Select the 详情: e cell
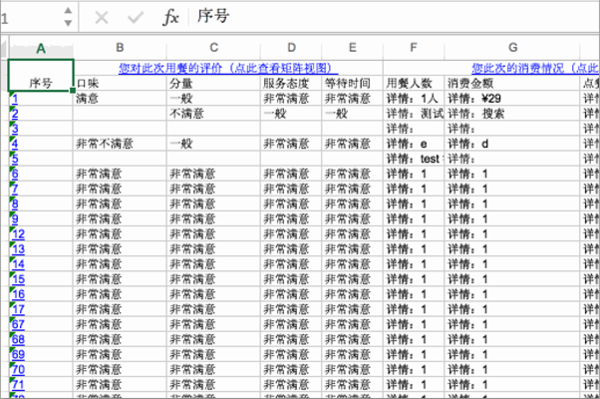600x399 pixels. (x=414, y=144)
